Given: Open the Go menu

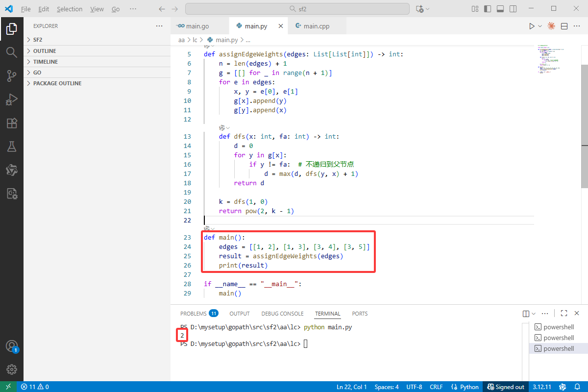Looking at the screenshot, I should pyautogui.click(x=116, y=9).
